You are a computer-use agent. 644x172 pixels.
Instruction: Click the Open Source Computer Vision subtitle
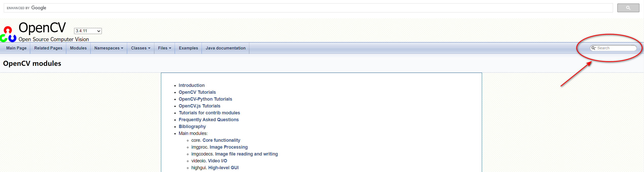(x=54, y=39)
